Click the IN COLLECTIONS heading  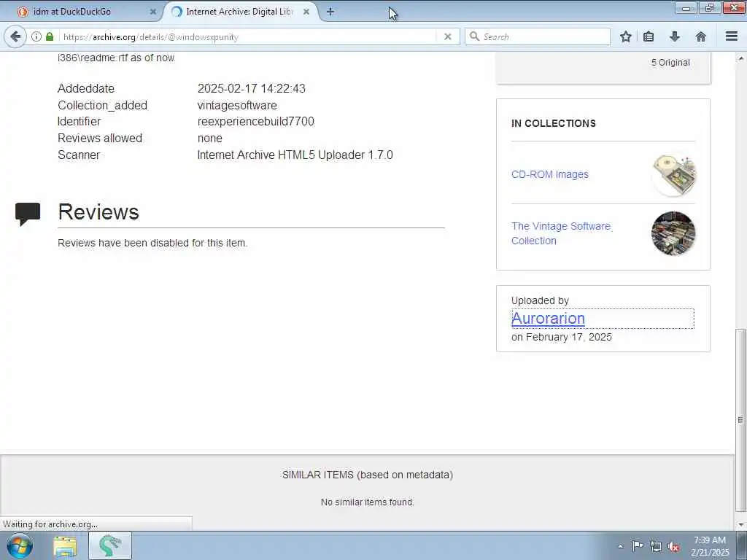tap(554, 123)
